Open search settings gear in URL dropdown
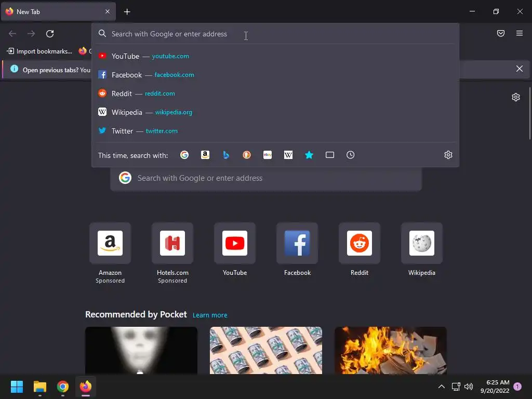The image size is (532, 399). 448,155
